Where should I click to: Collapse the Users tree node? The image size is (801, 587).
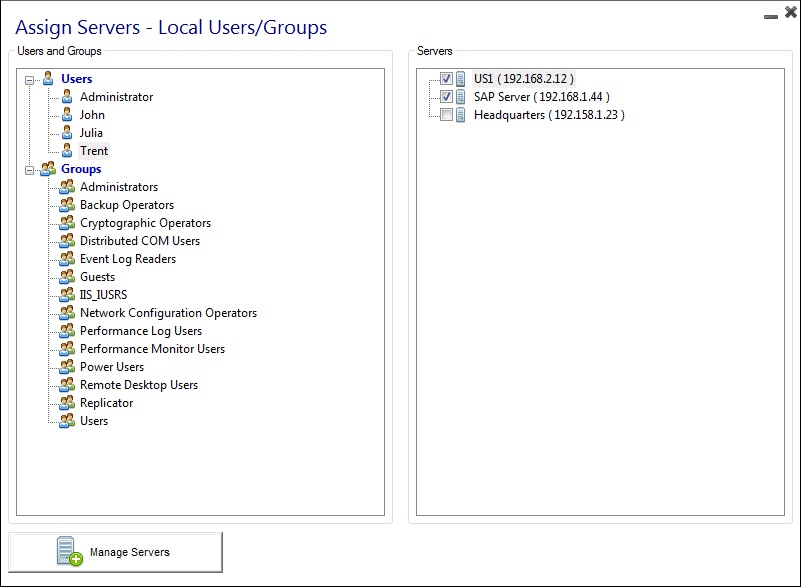coord(30,79)
